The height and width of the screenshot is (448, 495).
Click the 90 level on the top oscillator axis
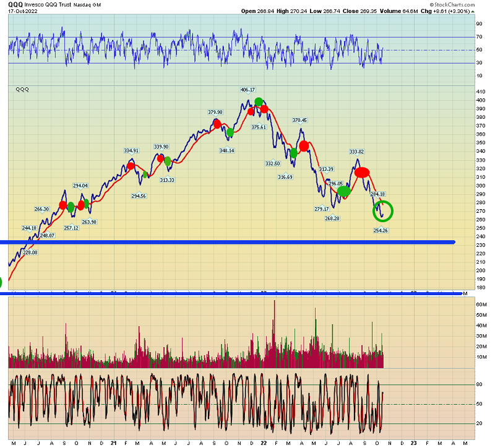click(x=479, y=24)
